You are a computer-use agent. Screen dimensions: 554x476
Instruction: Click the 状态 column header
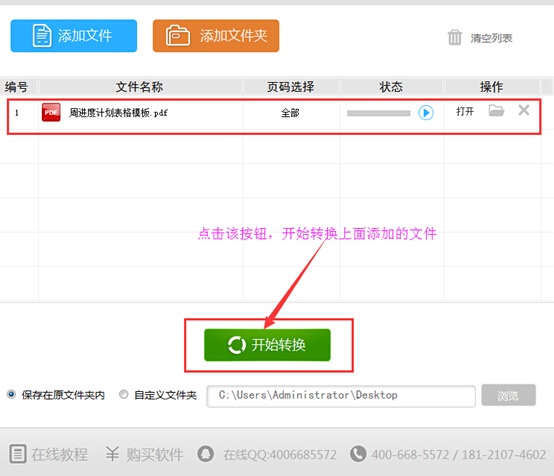(x=391, y=87)
